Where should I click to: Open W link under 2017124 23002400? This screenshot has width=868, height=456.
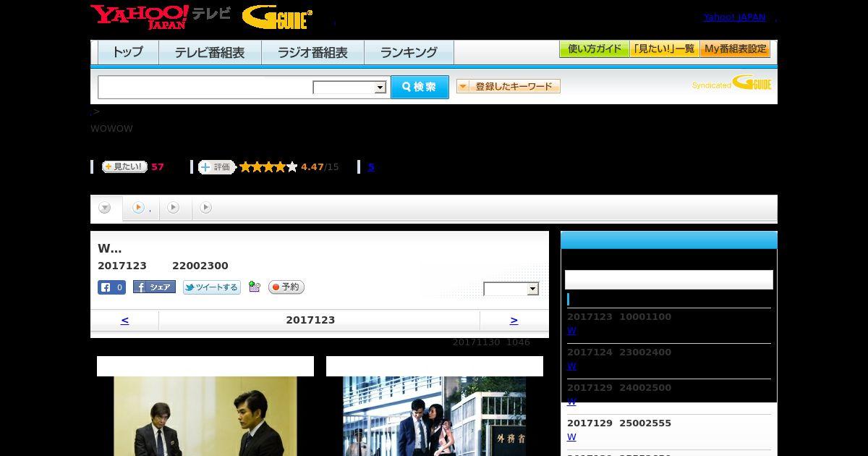click(571, 366)
